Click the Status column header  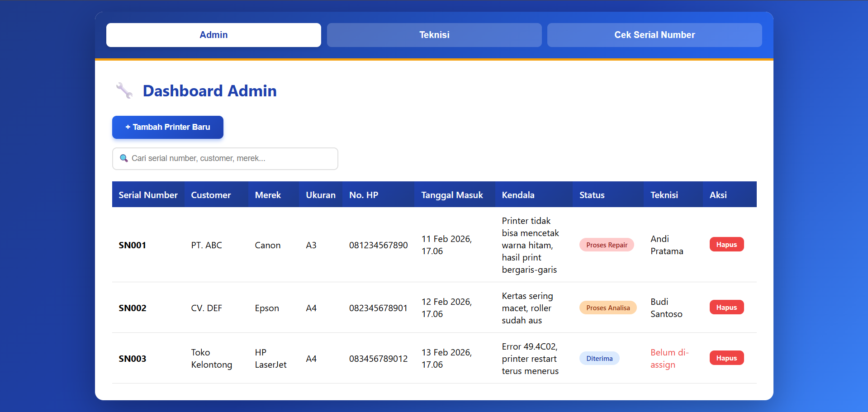click(592, 194)
